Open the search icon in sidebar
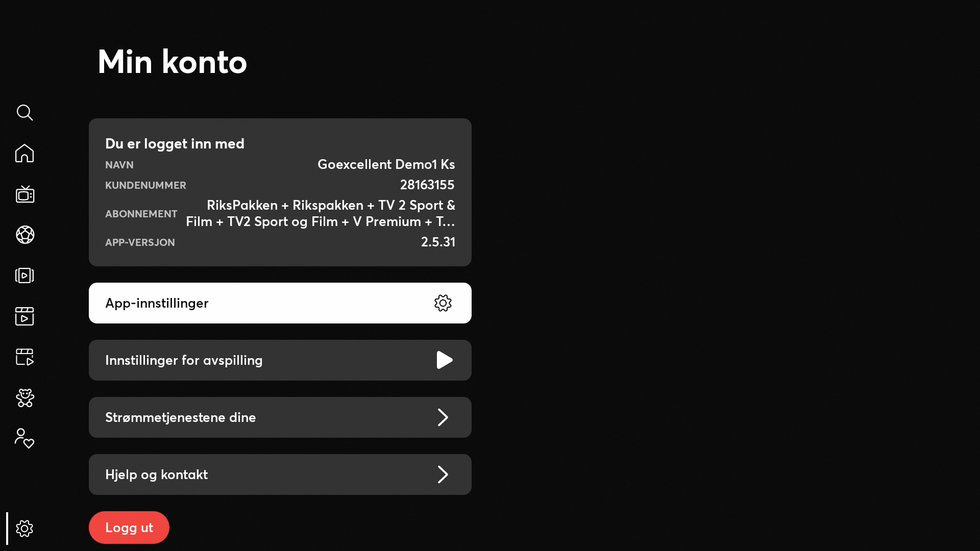 click(24, 113)
